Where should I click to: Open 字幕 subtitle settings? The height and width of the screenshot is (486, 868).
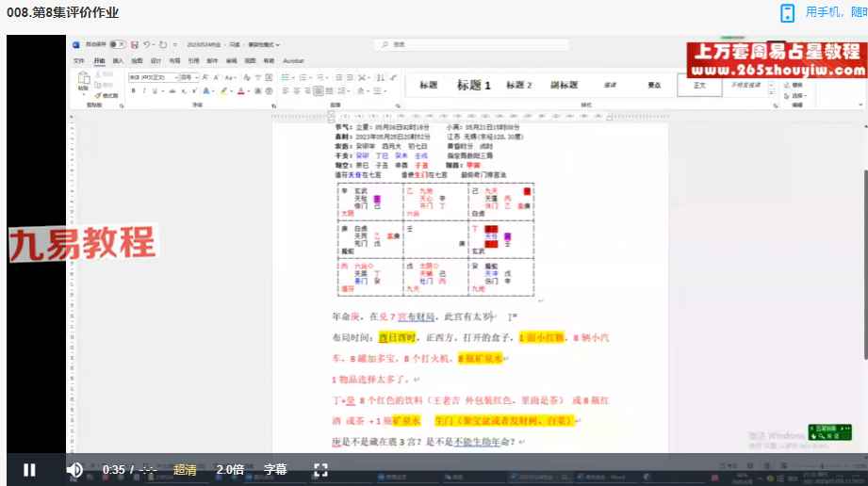275,470
